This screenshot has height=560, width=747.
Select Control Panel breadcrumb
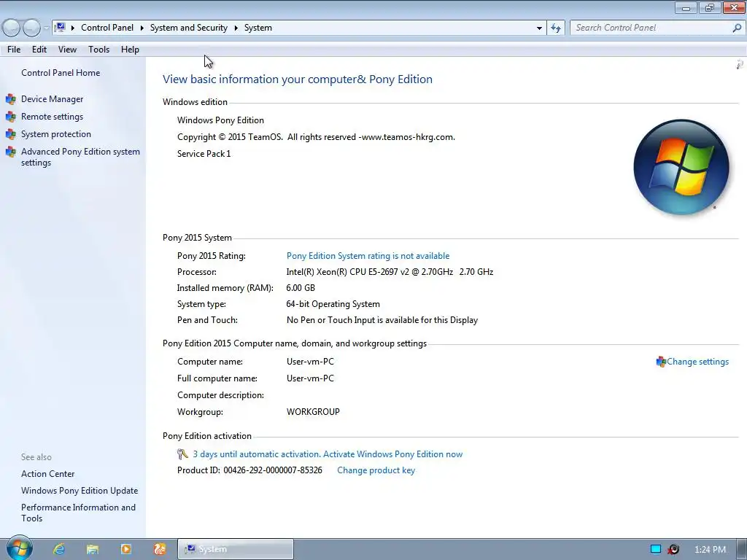click(x=107, y=28)
